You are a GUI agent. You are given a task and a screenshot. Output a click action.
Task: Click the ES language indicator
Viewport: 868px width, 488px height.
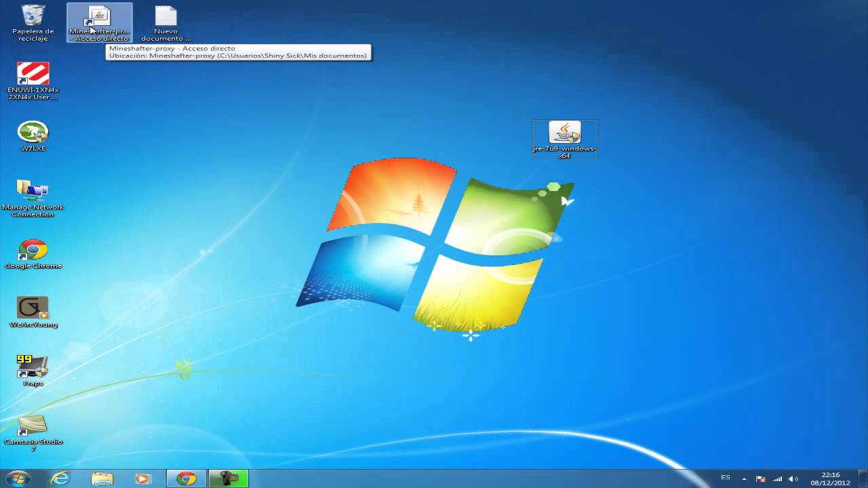[726, 478]
